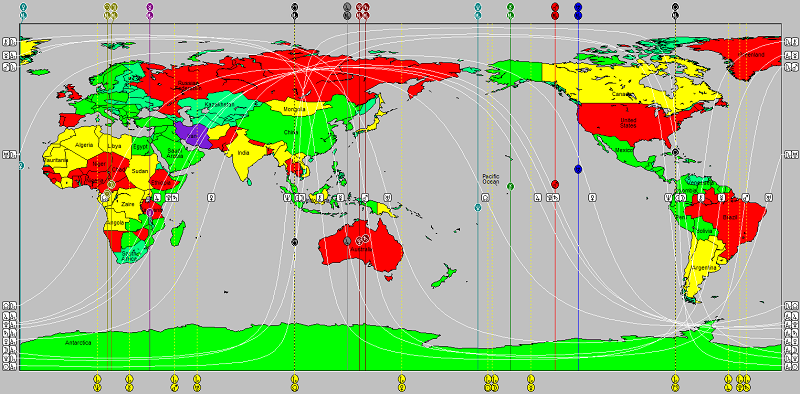The height and width of the screenshot is (394, 800).
Task: Select the gray planet marker in western Australia
Action: click(x=347, y=240)
